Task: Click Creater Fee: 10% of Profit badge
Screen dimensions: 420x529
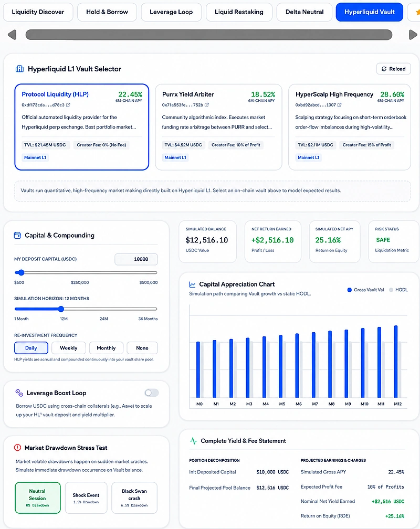Action: click(x=236, y=145)
